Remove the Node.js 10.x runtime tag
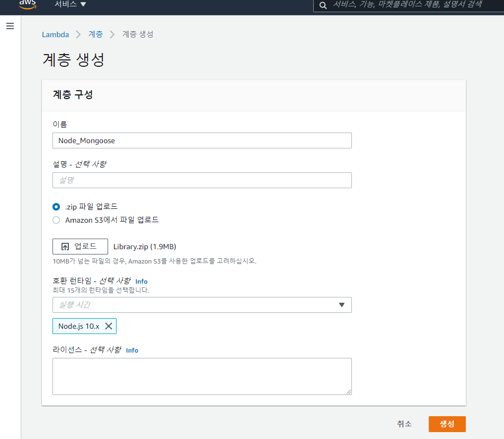This screenshot has width=504, height=439. (109, 326)
